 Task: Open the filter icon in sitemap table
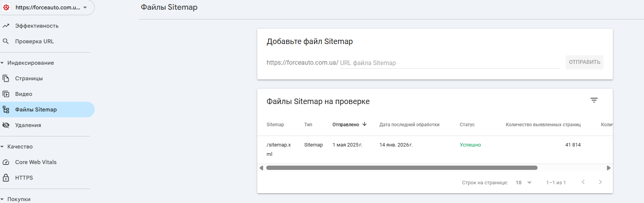tap(594, 101)
